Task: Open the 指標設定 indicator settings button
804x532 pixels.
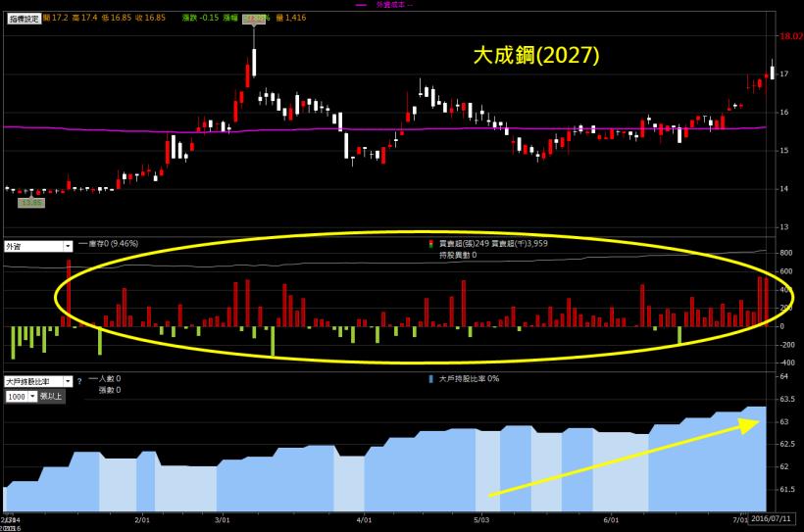Action: (x=24, y=19)
